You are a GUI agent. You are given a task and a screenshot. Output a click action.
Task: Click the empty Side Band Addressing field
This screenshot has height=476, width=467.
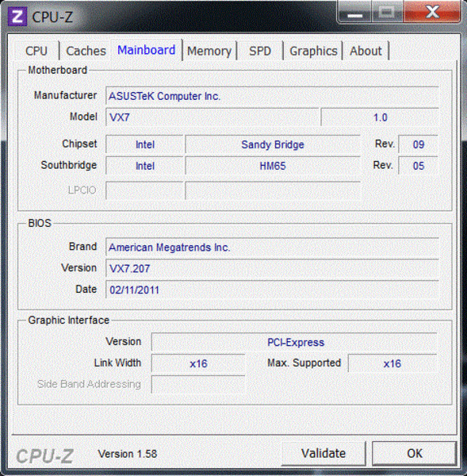198,385
